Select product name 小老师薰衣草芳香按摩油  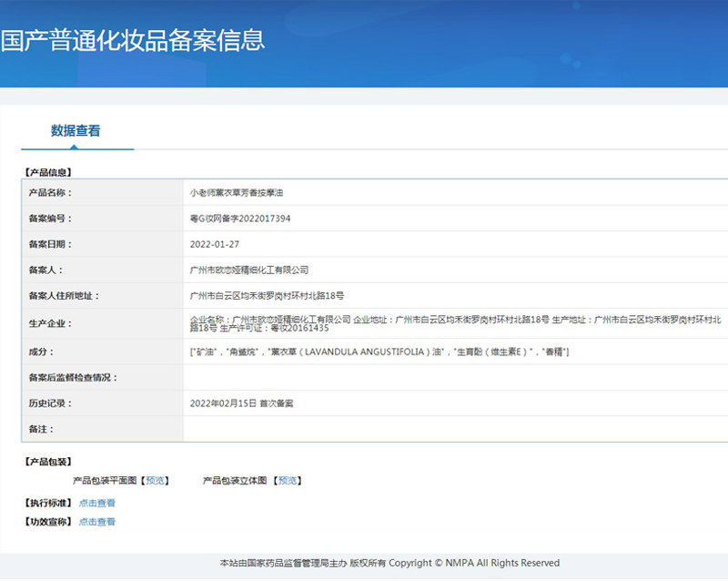237,193
